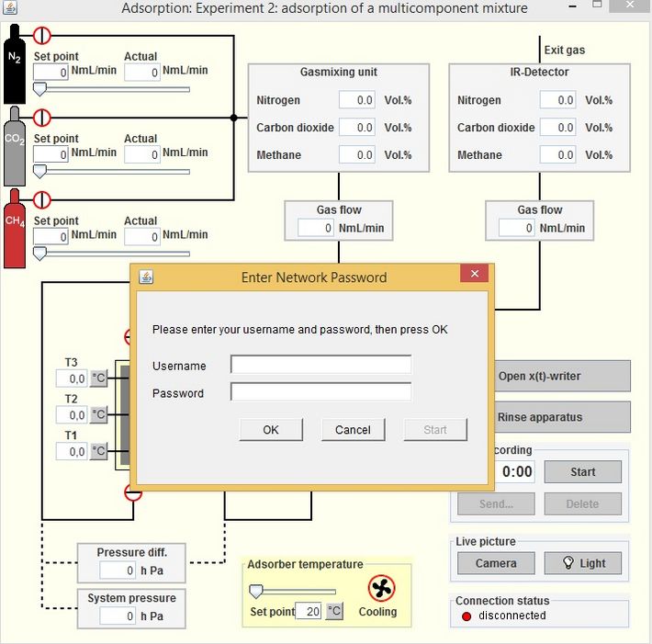Image resolution: width=652 pixels, height=644 pixels.
Task: Click the red CH4 methane cylinder icon
Action: pyautogui.click(x=15, y=228)
